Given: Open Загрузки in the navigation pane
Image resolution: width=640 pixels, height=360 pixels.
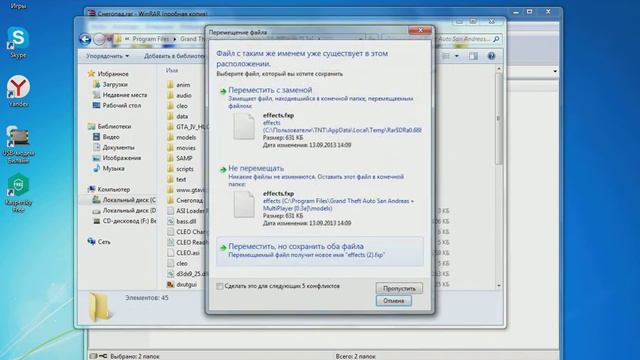Looking at the screenshot, I should coord(110,84).
